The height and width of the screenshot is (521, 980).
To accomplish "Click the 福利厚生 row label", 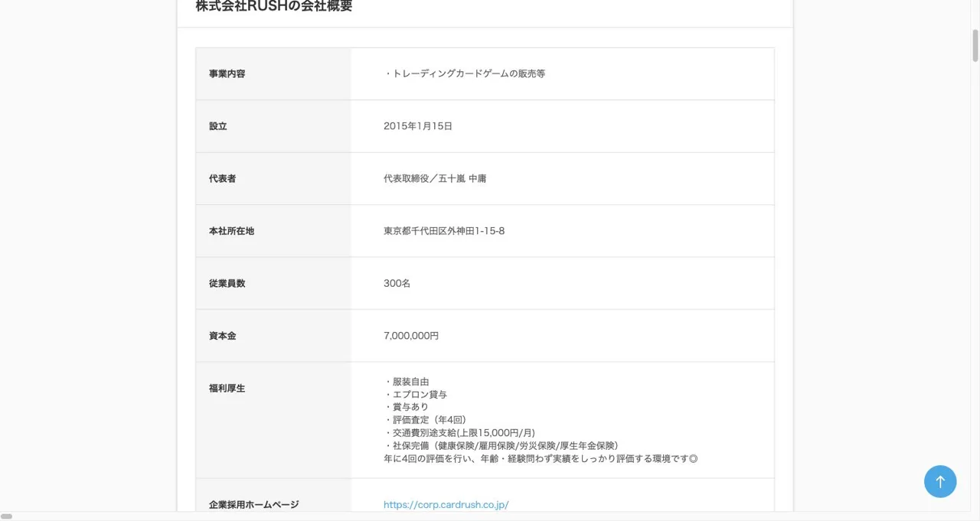I will click(x=227, y=388).
